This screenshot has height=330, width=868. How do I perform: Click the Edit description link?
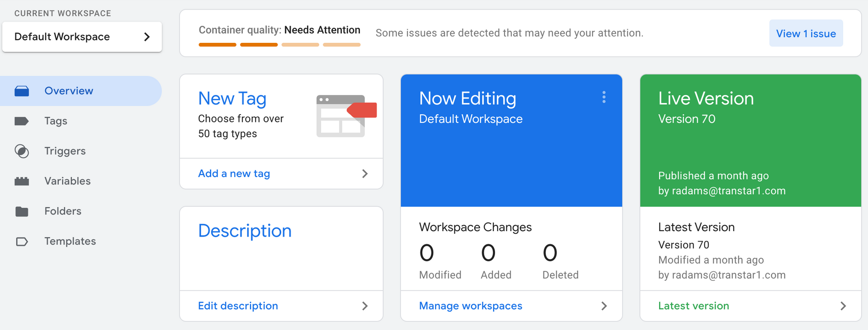click(x=238, y=306)
